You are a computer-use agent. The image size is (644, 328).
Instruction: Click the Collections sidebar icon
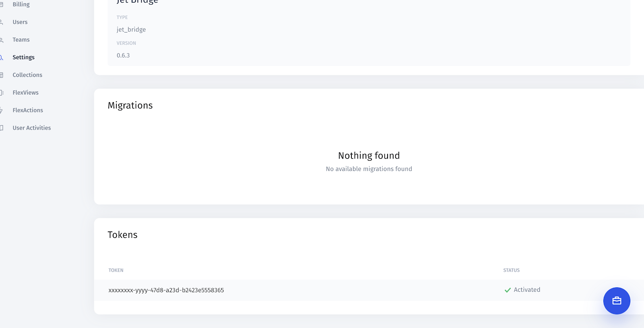(1, 75)
